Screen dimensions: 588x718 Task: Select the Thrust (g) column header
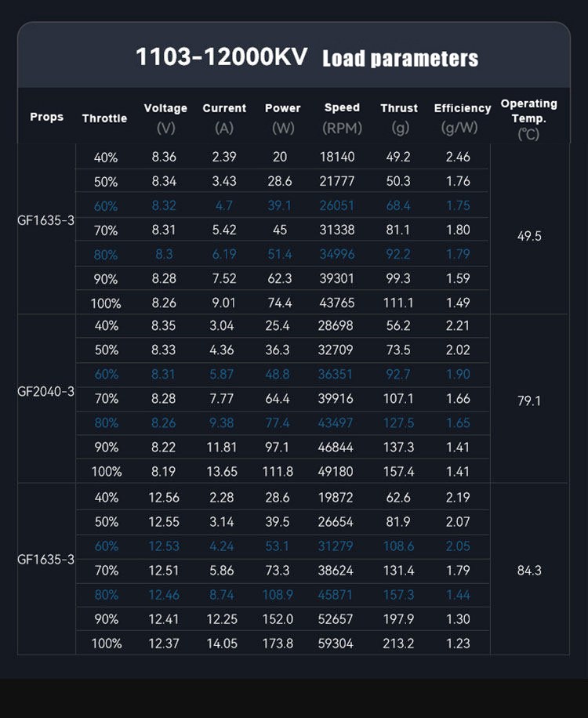[399, 118]
